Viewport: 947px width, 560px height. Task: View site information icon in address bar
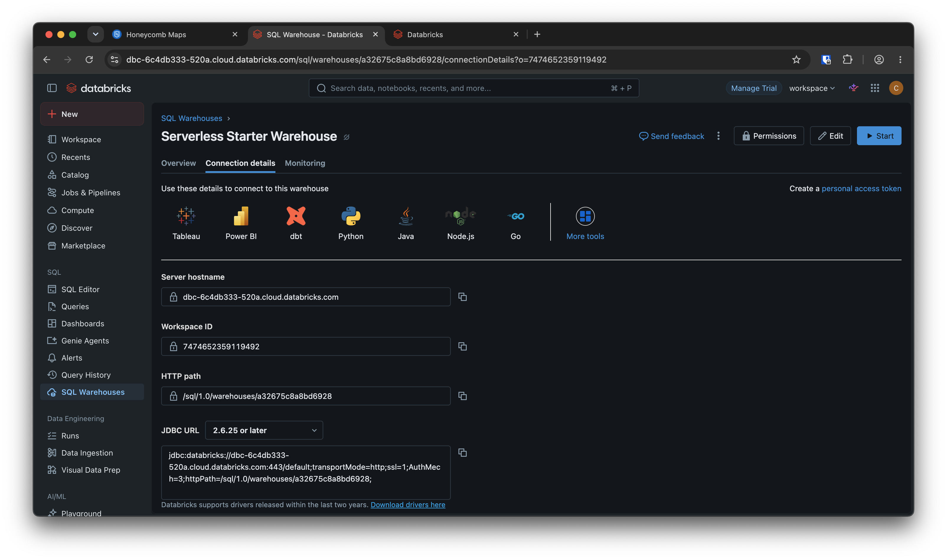pyautogui.click(x=114, y=60)
